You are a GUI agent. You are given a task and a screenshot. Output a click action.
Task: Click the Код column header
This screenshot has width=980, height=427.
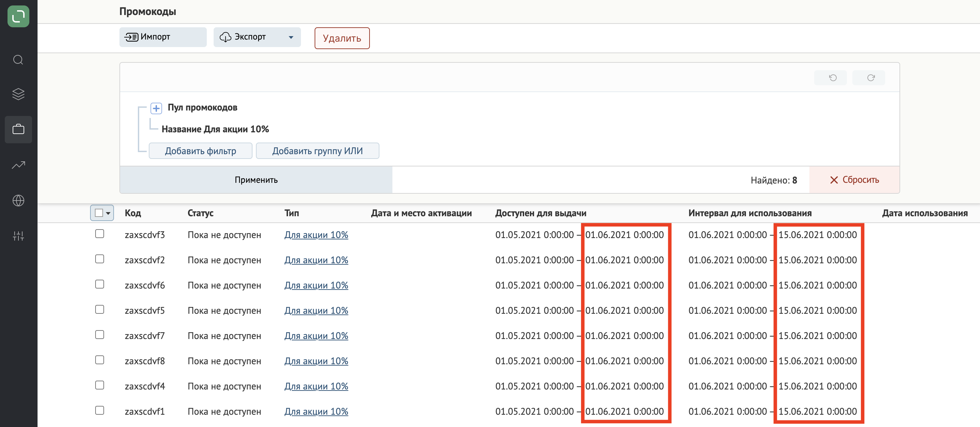click(x=133, y=213)
